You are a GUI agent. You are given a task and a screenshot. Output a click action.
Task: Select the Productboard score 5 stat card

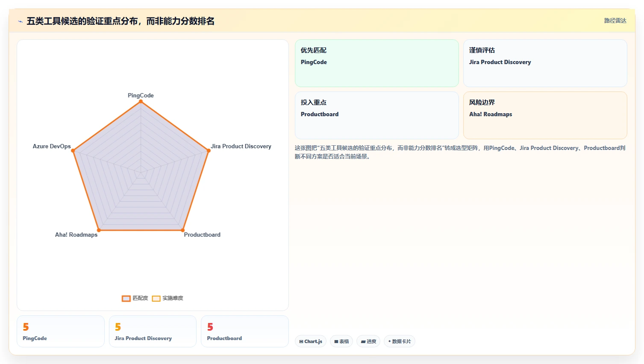[x=245, y=332]
